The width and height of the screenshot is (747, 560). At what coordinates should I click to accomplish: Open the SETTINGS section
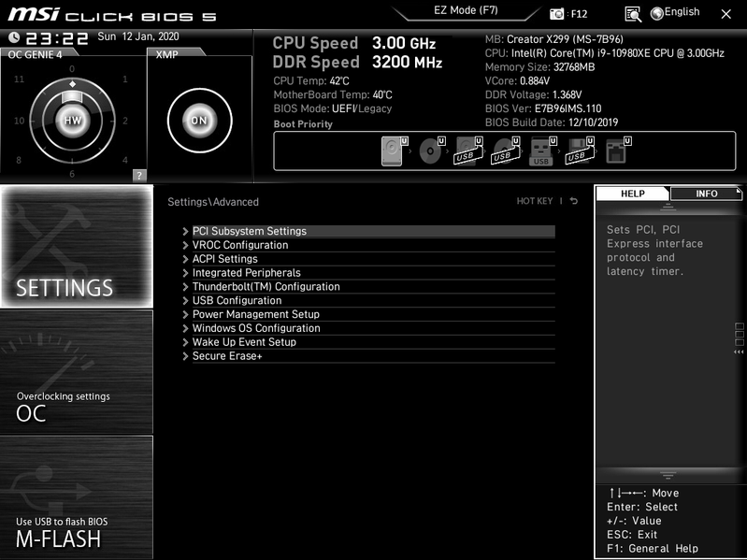[x=77, y=246]
